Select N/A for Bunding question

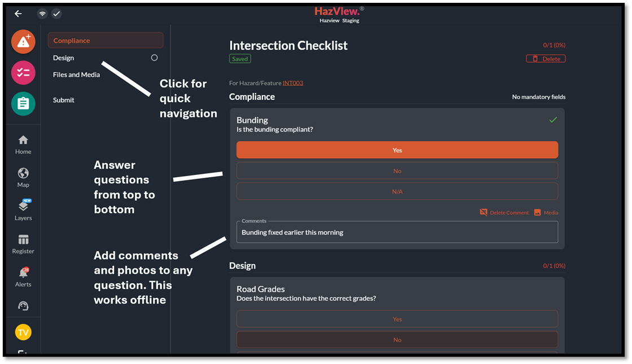coord(397,192)
